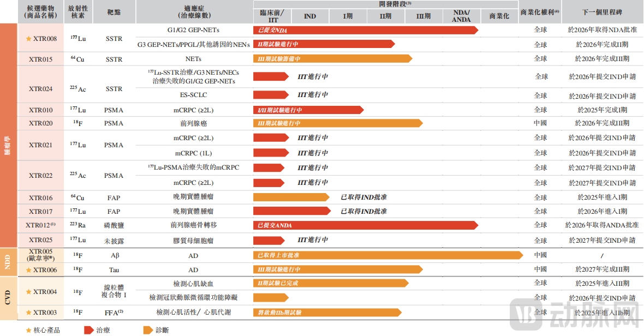Image resolution: width=644 pixels, height=336 pixels.
Task: Select the IND stage column header
Action: tap(309, 16)
